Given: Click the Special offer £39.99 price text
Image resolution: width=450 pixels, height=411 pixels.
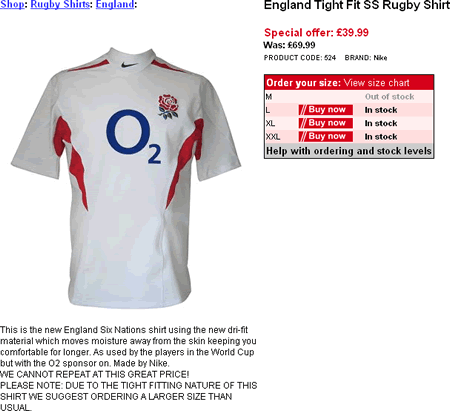Looking at the screenshot, I should [316, 33].
